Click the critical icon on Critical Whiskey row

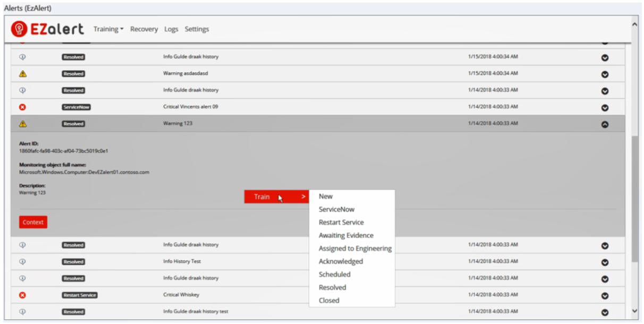click(x=22, y=295)
